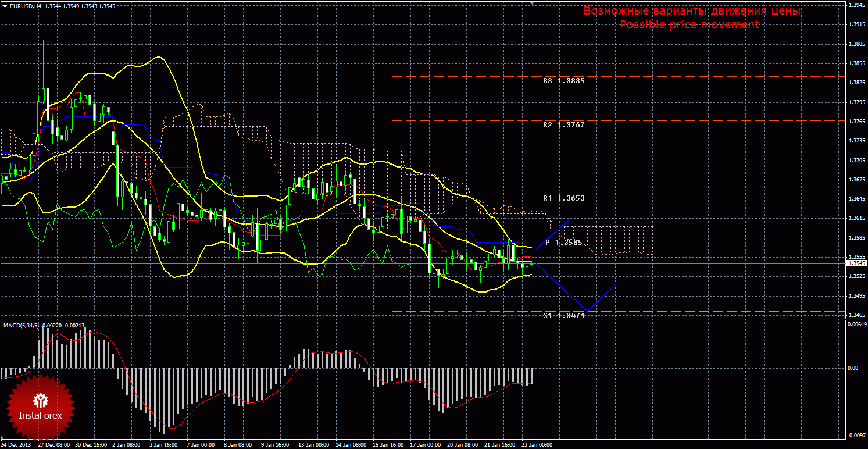Viewport: 868px width, 449px height.
Task: Click the arrow beside EURUSD,H4 chart title
Action: coord(5,5)
